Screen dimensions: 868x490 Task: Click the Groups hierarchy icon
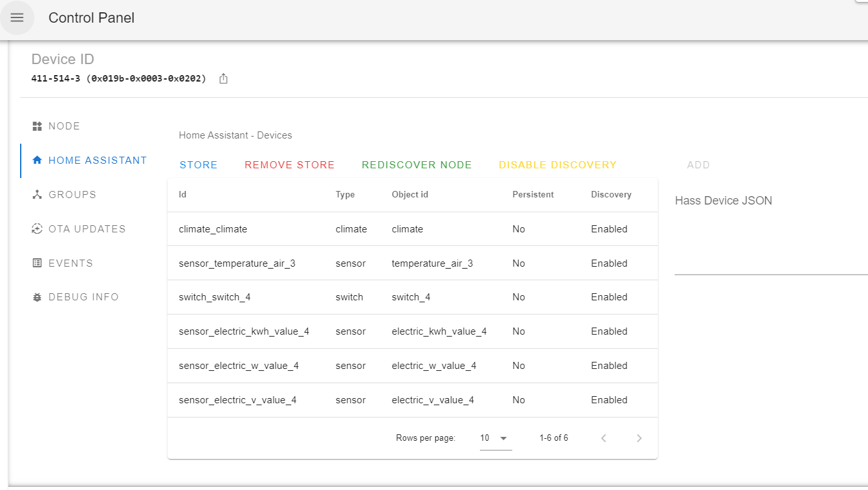click(37, 194)
